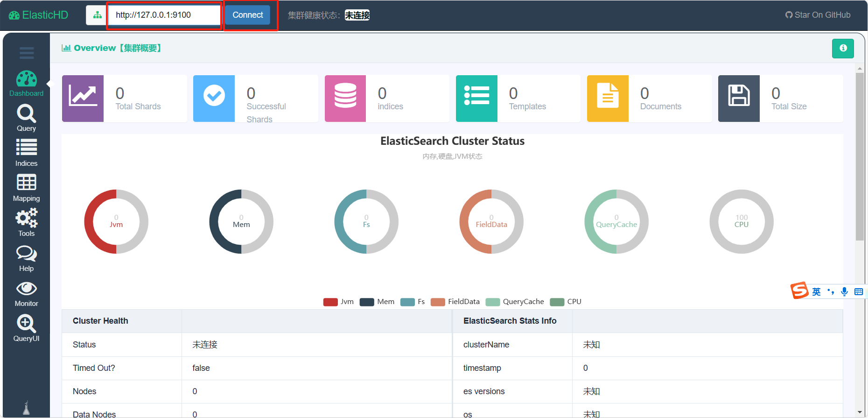The image size is (868, 418).
Task: Click the Mem donut chart
Action: coord(241,221)
